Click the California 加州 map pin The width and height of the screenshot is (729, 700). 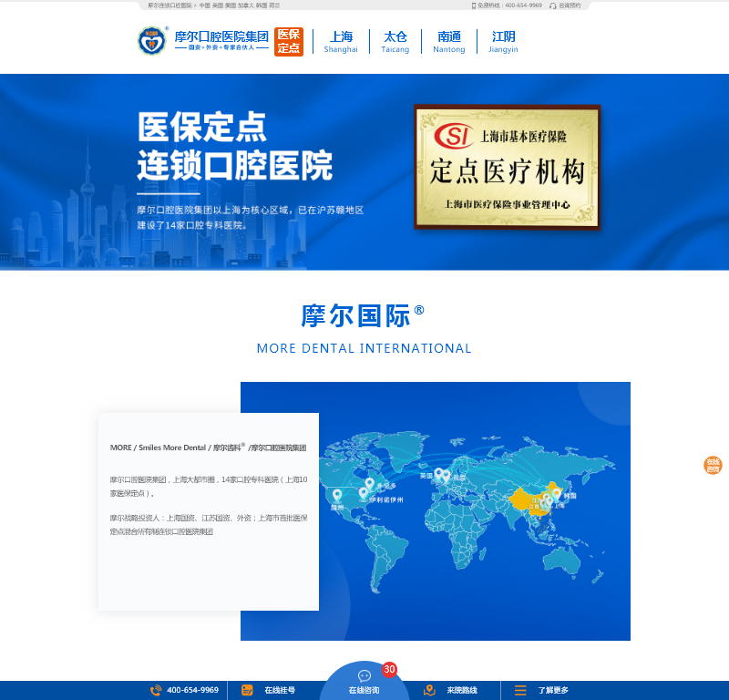337,495
